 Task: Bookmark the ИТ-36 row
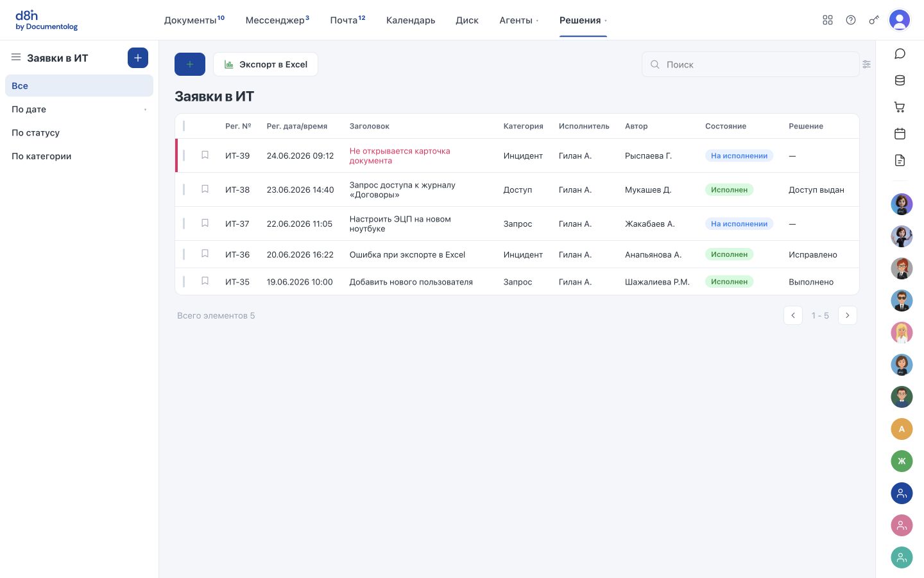click(205, 254)
